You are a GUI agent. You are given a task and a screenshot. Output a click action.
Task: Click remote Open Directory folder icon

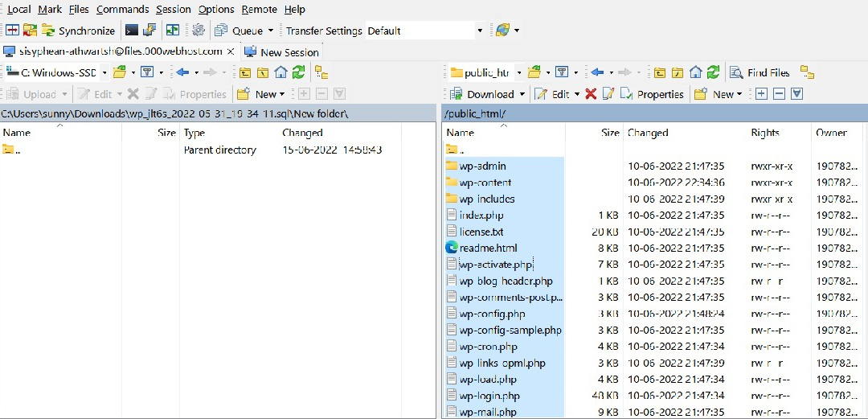point(534,72)
